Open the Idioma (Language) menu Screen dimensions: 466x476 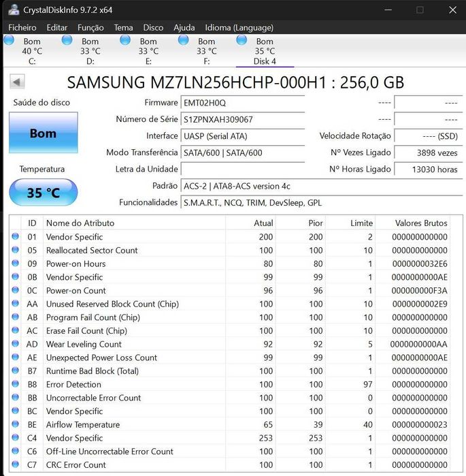click(x=239, y=28)
